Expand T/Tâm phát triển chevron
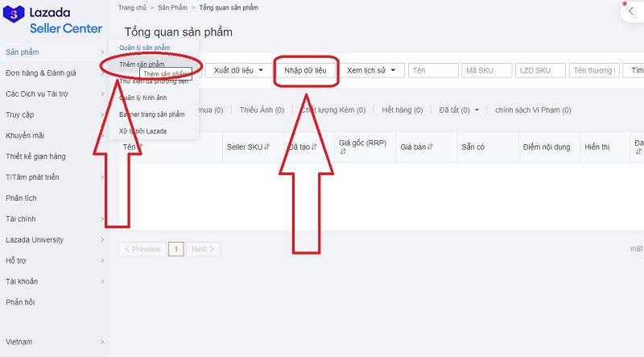644x357 pixels. pyautogui.click(x=102, y=177)
